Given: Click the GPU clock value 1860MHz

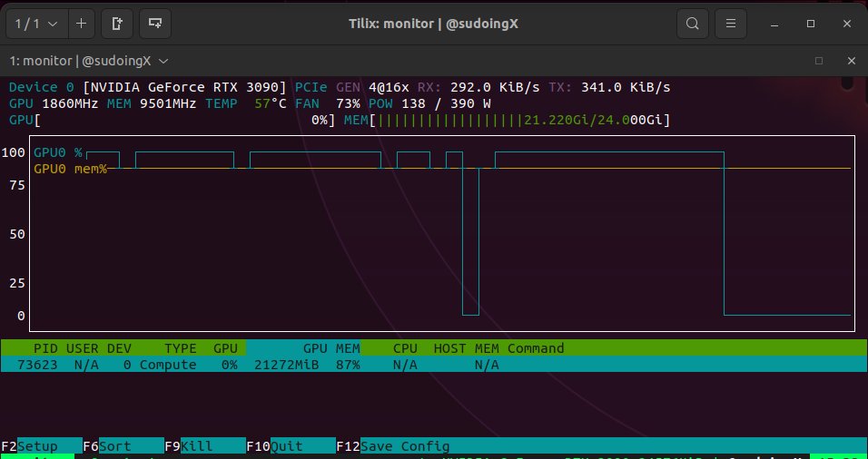Looking at the screenshot, I should pyautogui.click(x=70, y=103).
